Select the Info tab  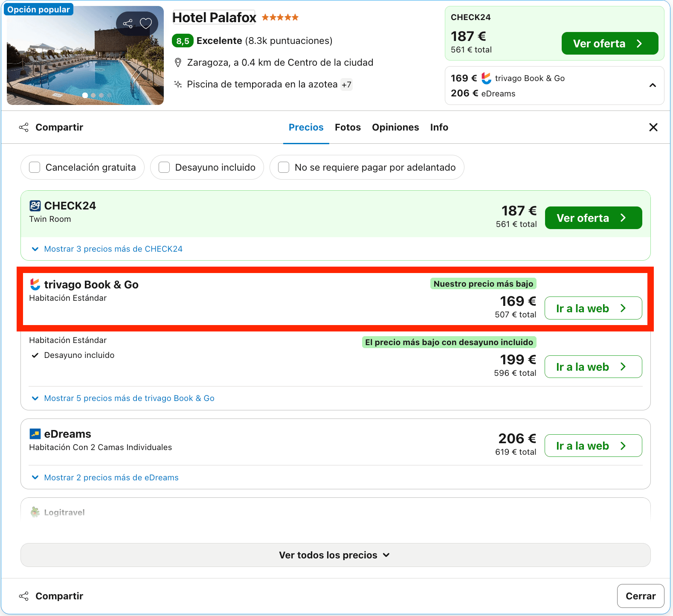point(439,127)
